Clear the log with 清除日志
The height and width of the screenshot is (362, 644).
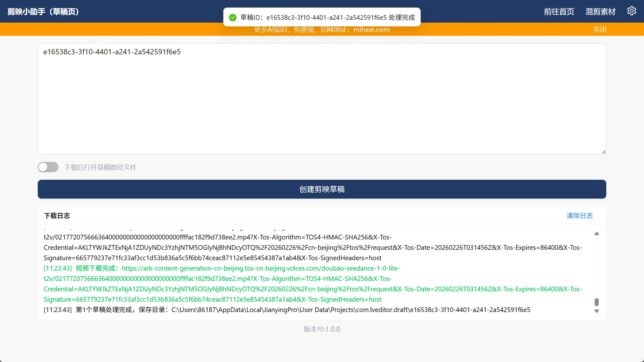580,216
